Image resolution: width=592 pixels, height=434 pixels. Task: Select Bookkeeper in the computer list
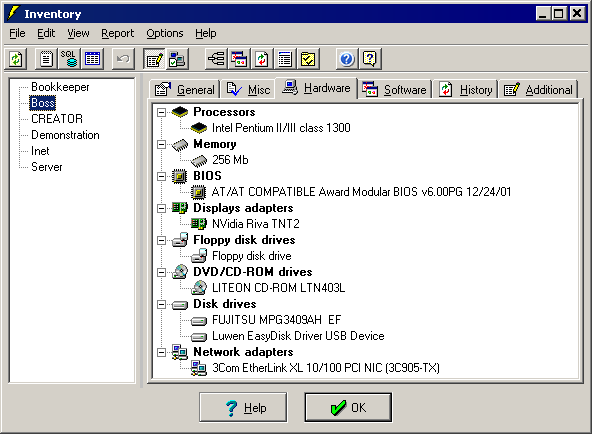60,87
